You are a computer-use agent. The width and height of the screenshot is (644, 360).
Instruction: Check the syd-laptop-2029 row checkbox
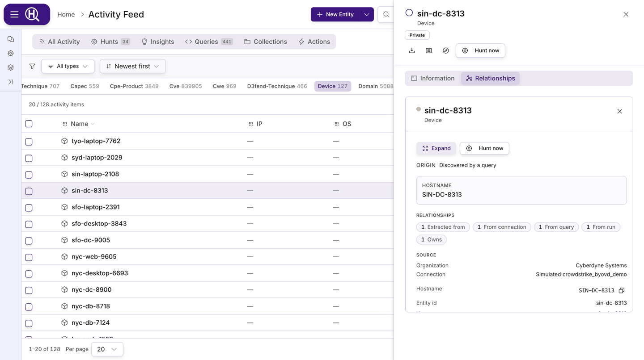point(29,158)
